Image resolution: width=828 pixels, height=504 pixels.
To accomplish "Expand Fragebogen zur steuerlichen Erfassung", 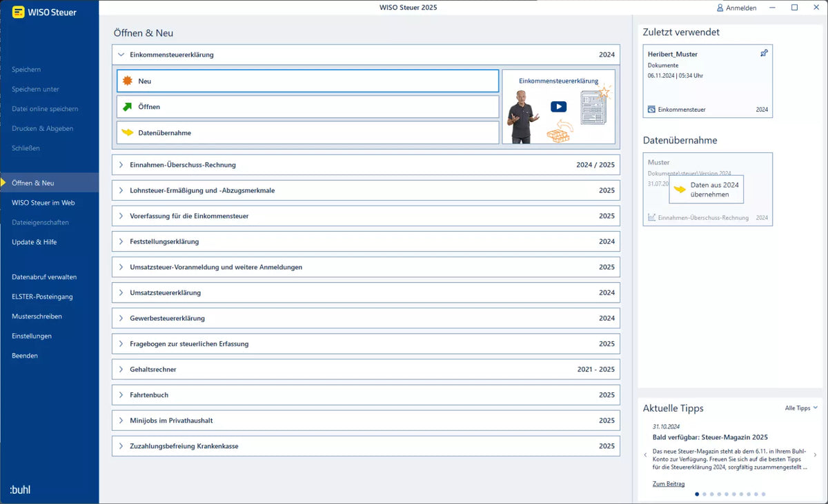I will click(121, 343).
